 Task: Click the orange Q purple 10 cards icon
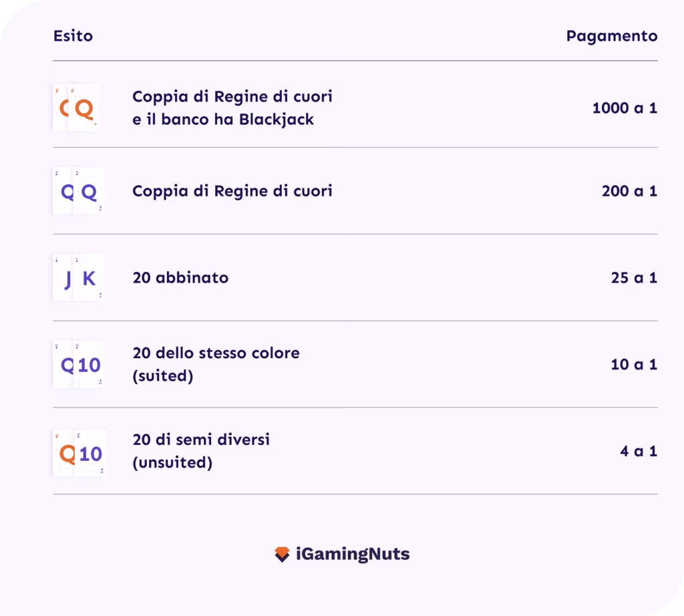click(x=79, y=453)
